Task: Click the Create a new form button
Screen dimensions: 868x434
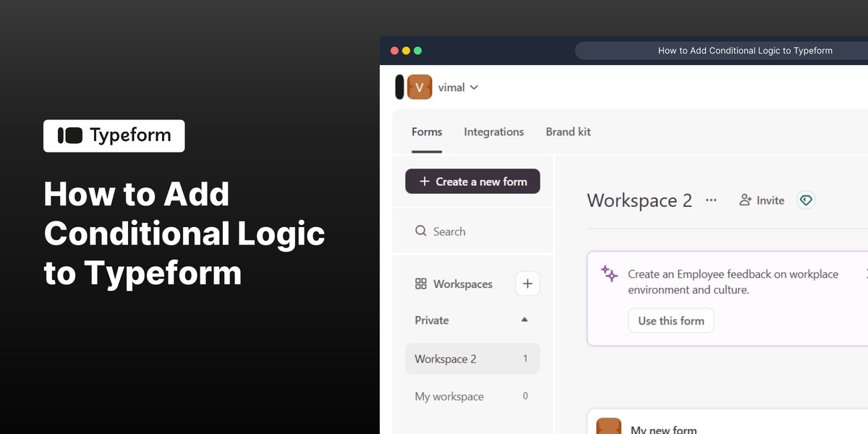Action: point(472,181)
